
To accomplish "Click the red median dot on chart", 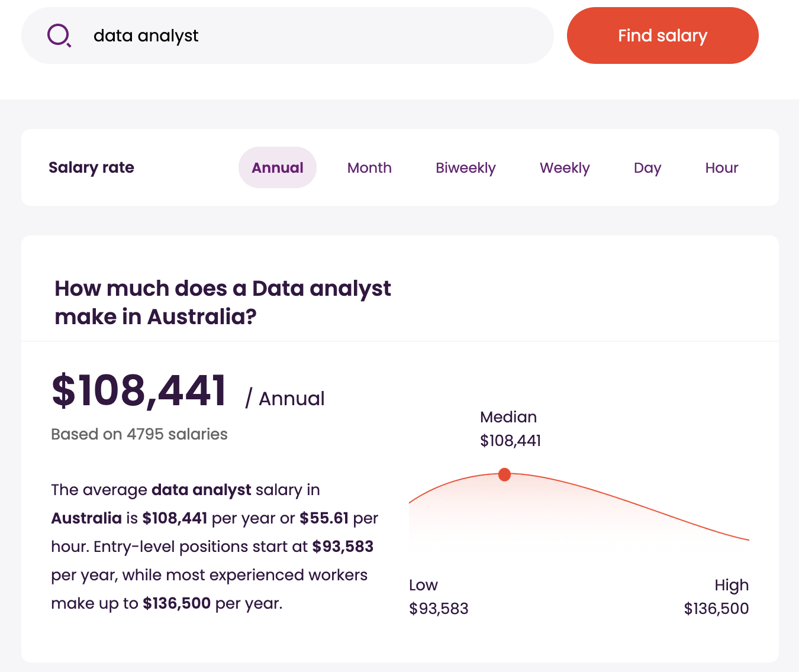I will click(504, 474).
